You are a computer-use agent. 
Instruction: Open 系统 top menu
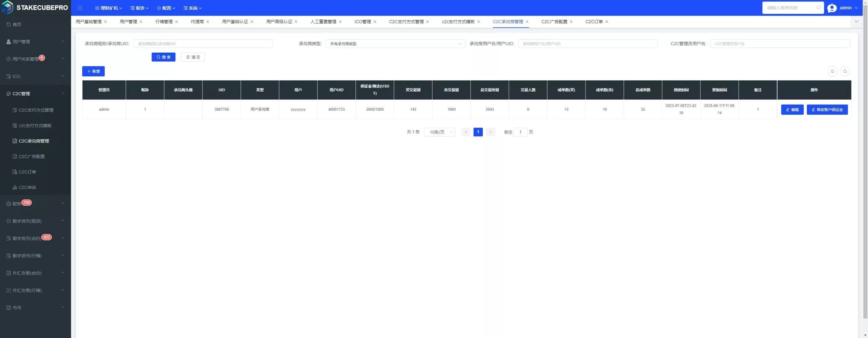click(193, 8)
